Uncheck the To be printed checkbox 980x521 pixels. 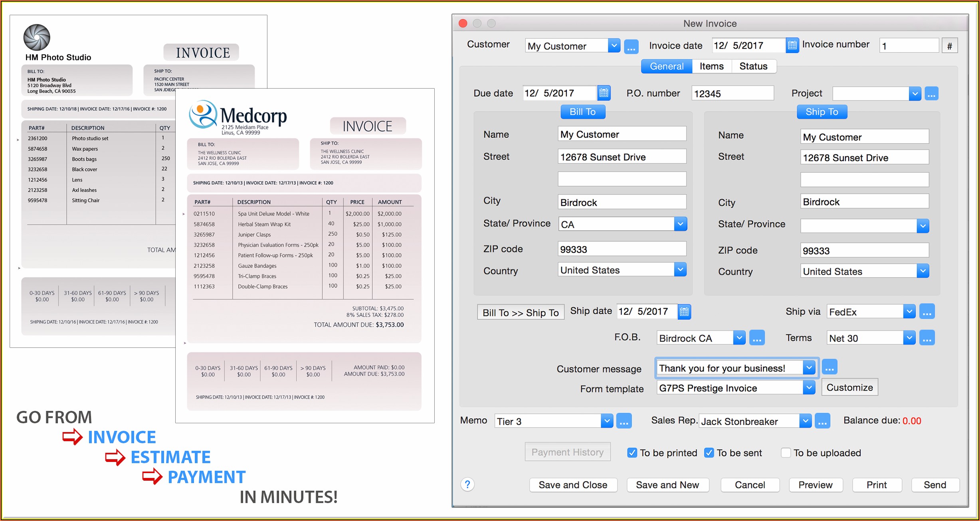(x=632, y=453)
